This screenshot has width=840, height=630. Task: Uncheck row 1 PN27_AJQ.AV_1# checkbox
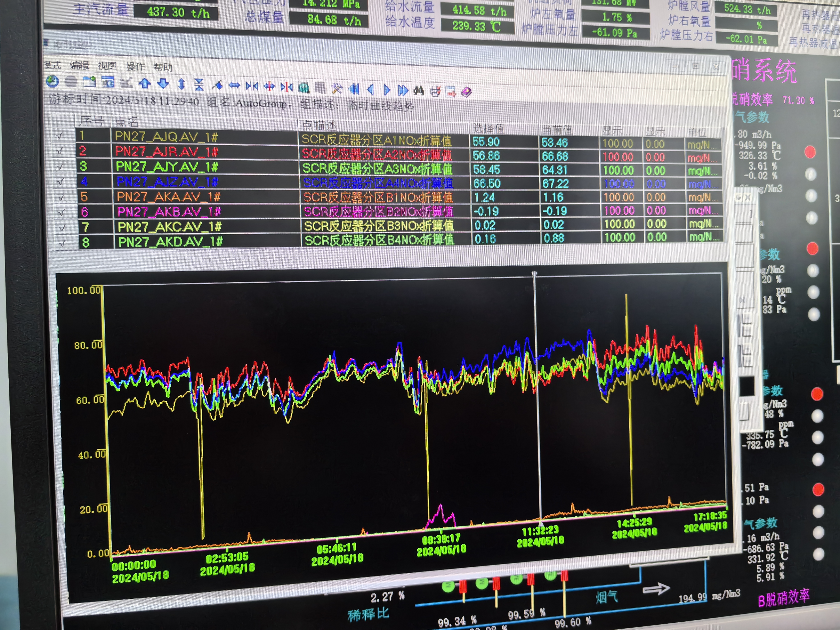click(60, 136)
